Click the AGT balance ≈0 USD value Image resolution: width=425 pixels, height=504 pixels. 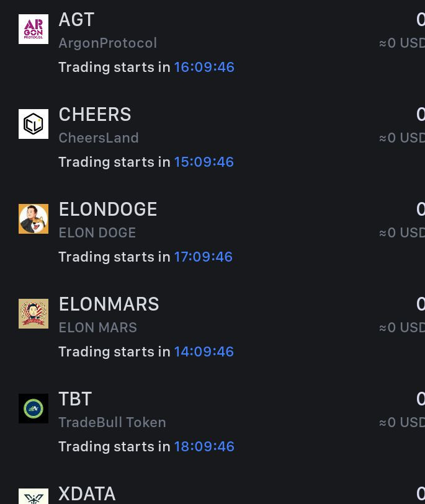pyautogui.click(x=402, y=43)
